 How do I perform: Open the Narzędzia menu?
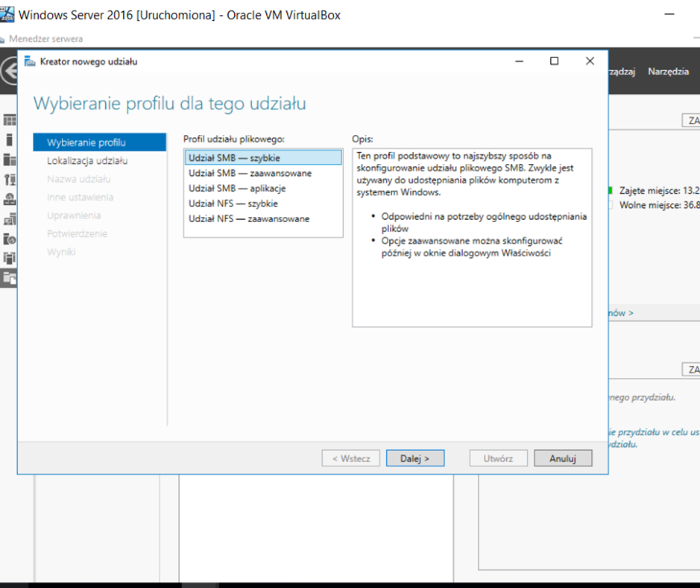(668, 72)
